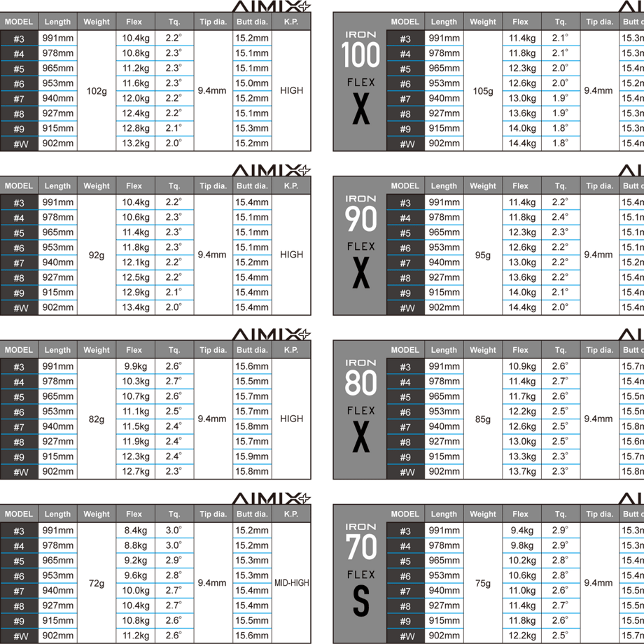The width and height of the screenshot is (644, 644).
Task: Select the 92g weight value
Action: [97, 255]
